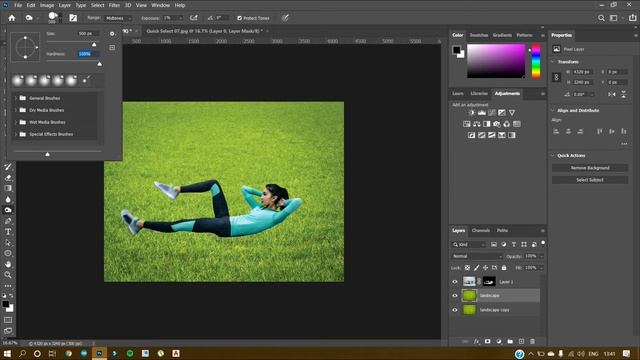Image resolution: width=640 pixels, height=360 pixels.
Task: Toggle lock image pixels brush icon
Action: point(476,268)
